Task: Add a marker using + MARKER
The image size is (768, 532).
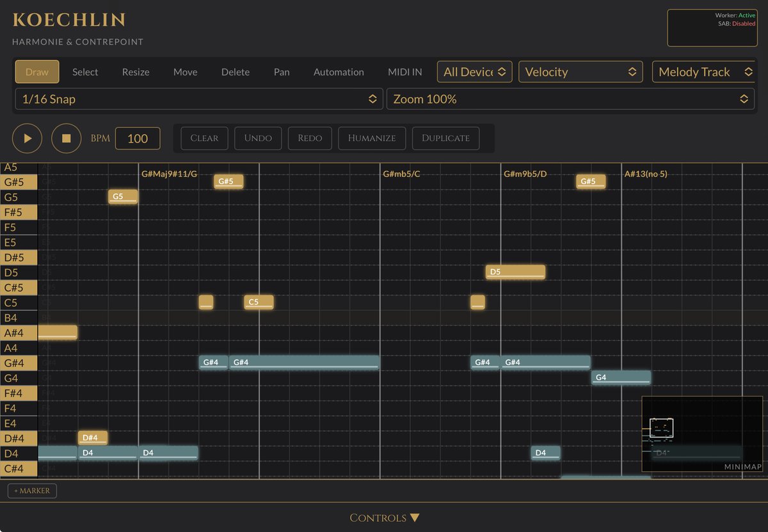Action: (32, 490)
